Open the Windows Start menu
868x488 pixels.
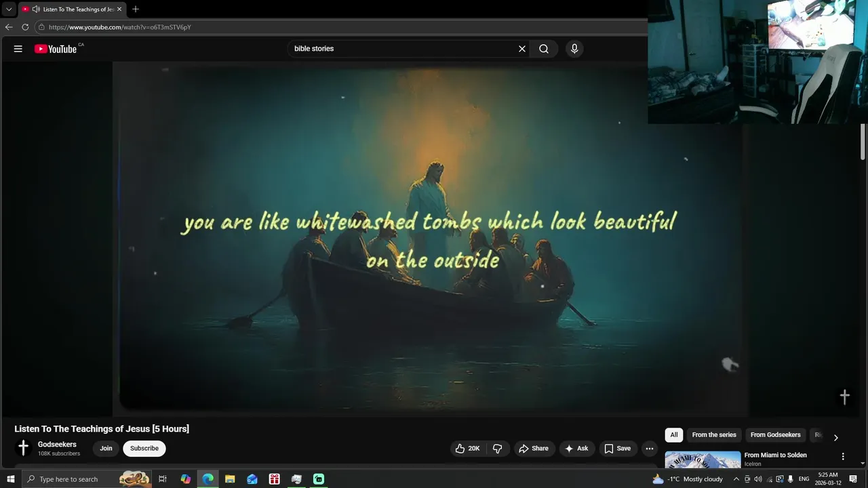11,479
